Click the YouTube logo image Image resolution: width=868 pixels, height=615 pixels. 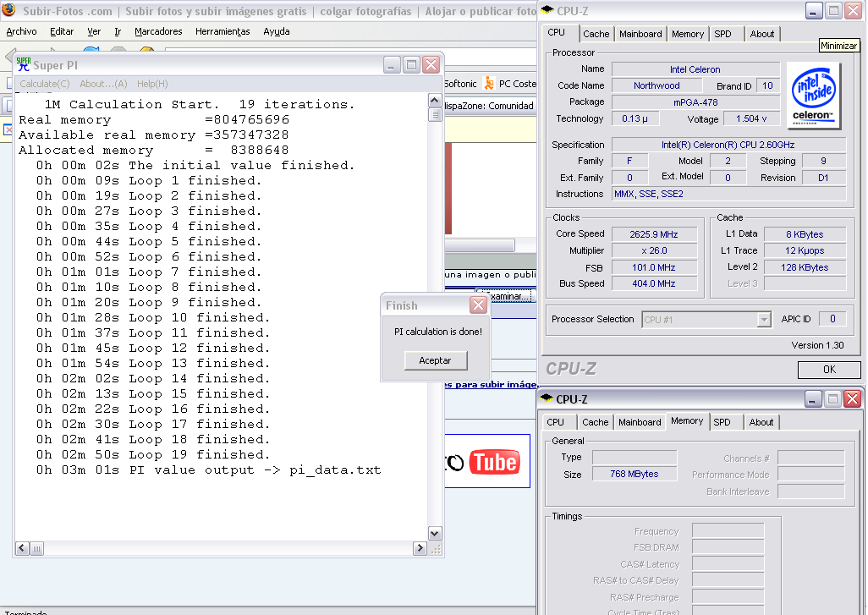(x=494, y=462)
